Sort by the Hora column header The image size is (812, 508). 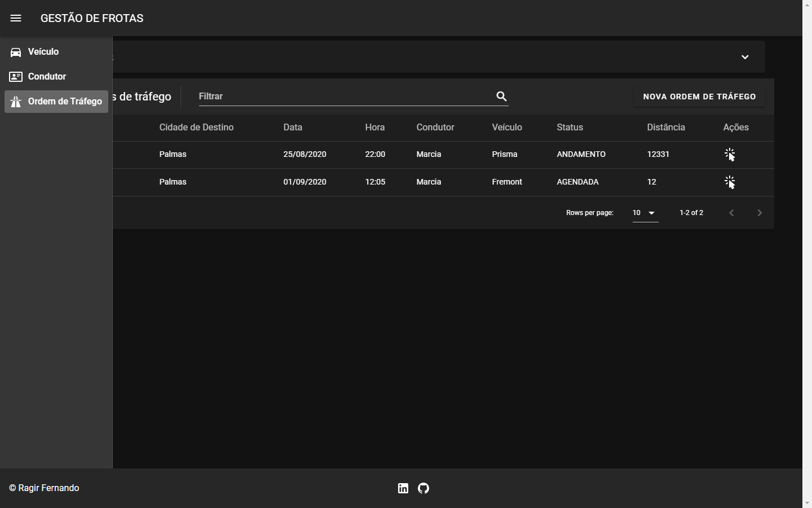[x=375, y=128]
